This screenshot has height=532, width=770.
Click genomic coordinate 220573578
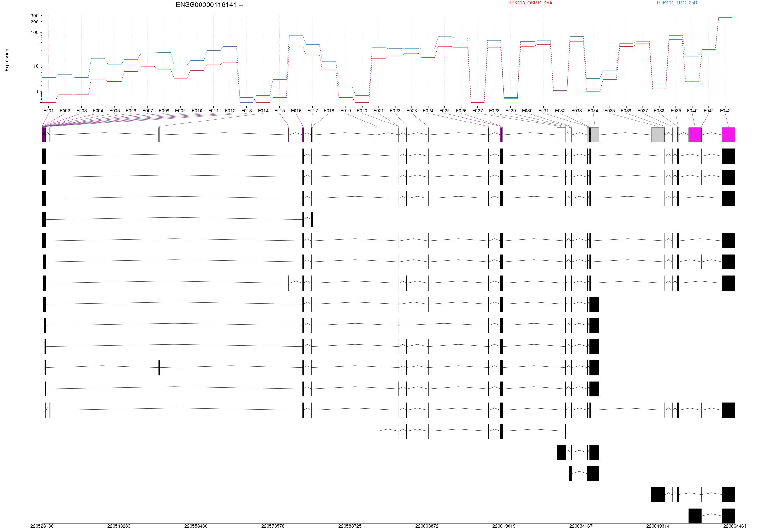(273, 526)
